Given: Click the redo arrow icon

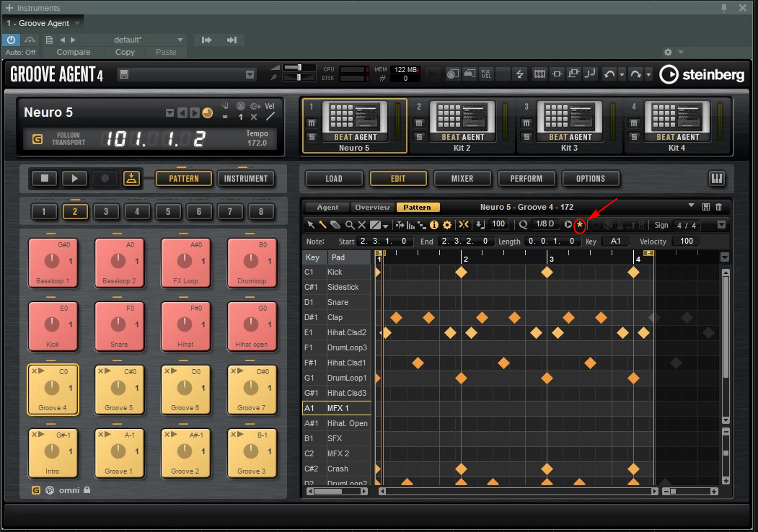Looking at the screenshot, I should coord(635,74).
